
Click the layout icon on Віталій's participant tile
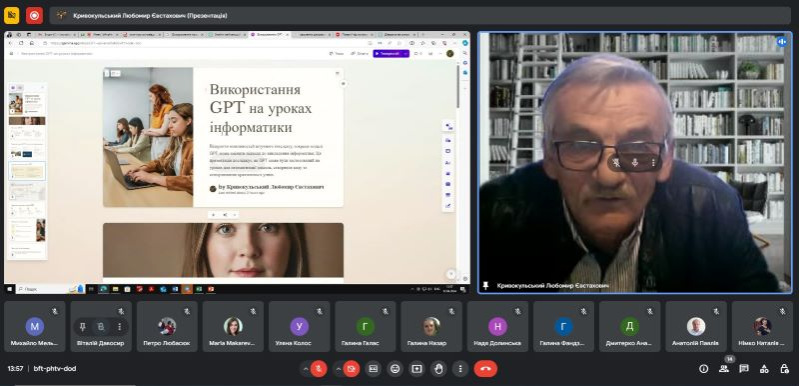pos(101,326)
